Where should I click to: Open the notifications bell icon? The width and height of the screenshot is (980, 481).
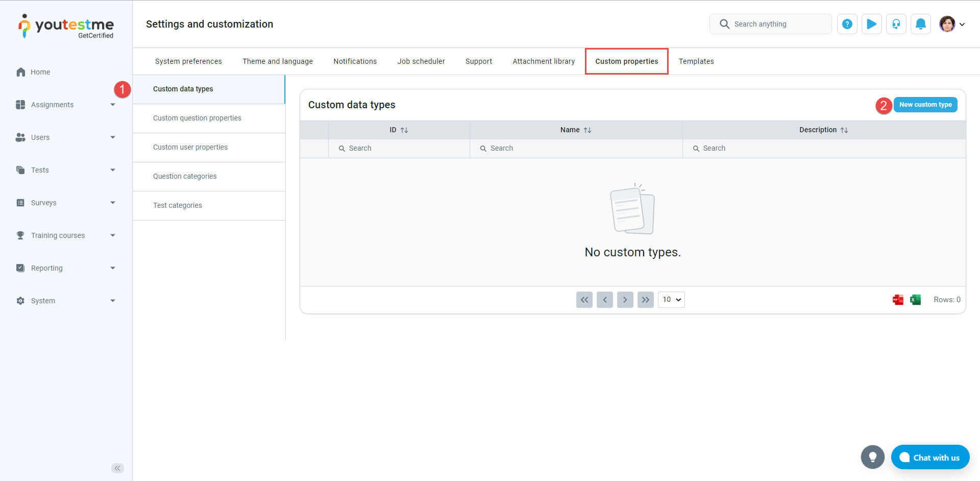920,24
